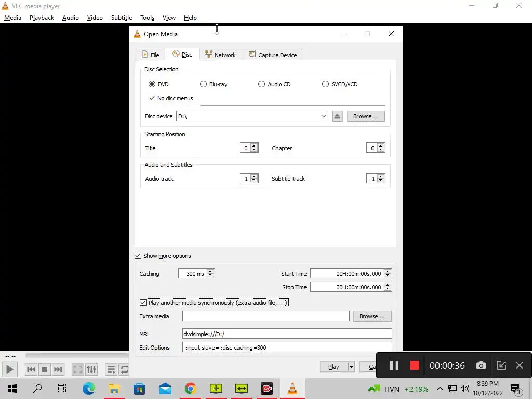This screenshot has width=532, height=399.
Task: Open recorder annotation pencil icon
Action: point(501,365)
